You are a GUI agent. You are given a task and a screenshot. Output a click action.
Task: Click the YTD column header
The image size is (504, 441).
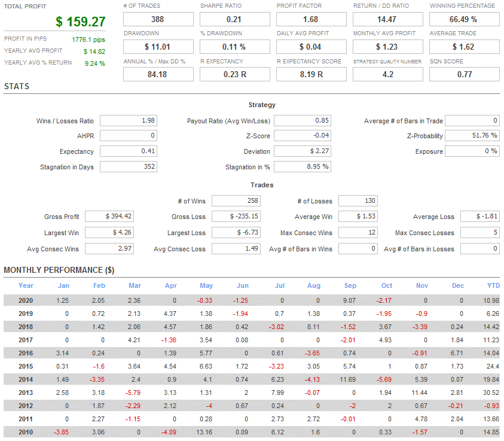(x=493, y=285)
